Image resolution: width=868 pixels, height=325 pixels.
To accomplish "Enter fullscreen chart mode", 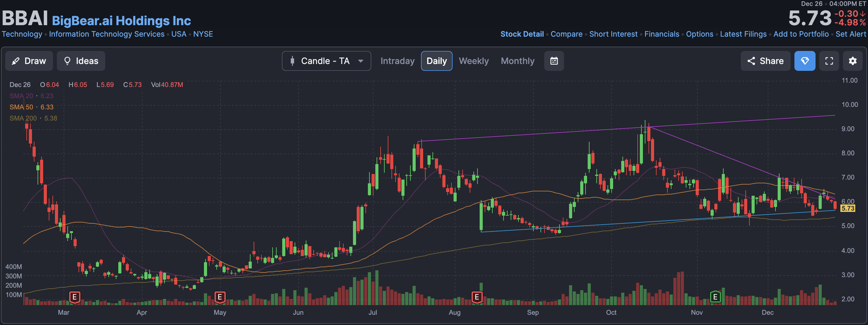I will (829, 61).
